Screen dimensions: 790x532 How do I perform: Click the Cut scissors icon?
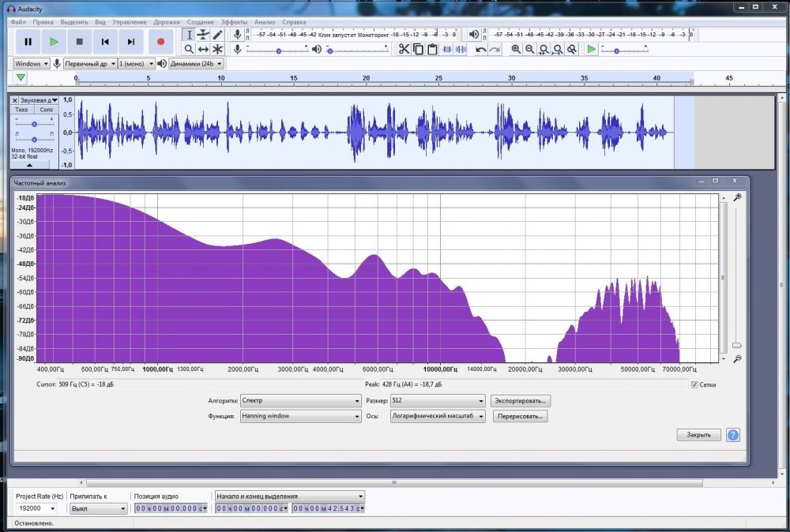[404, 49]
